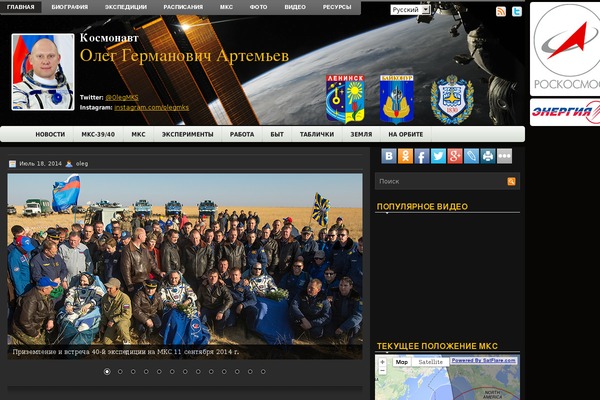The height and width of the screenshot is (400, 600).
Task: Open ГЛАВНАЯ in top menu
Action: [x=21, y=7]
